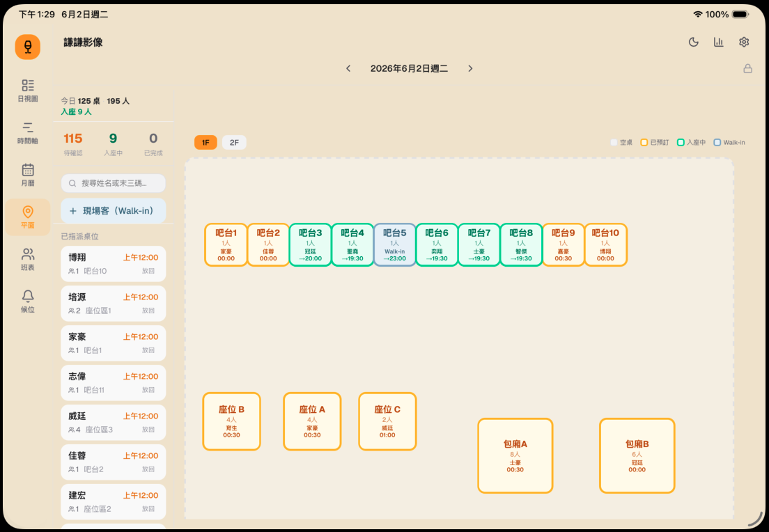
Task: Select the 平面 floor plan view
Action: [x=28, y=217]
